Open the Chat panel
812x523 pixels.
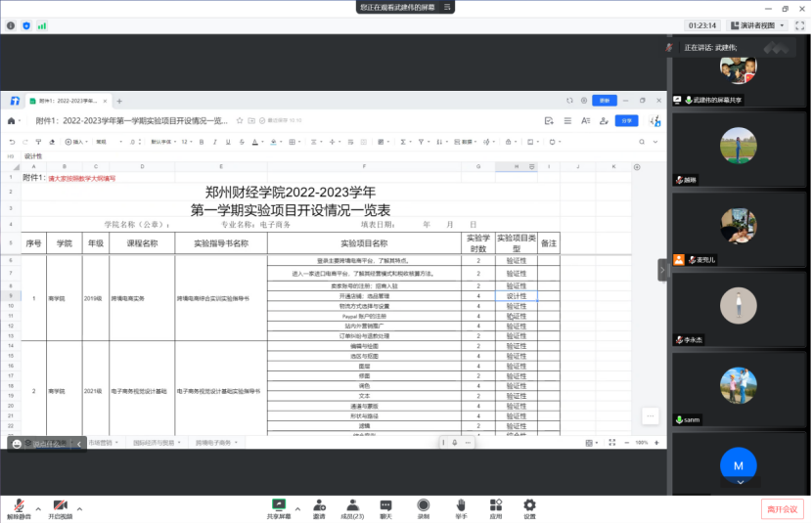click(x=385, y=508)
